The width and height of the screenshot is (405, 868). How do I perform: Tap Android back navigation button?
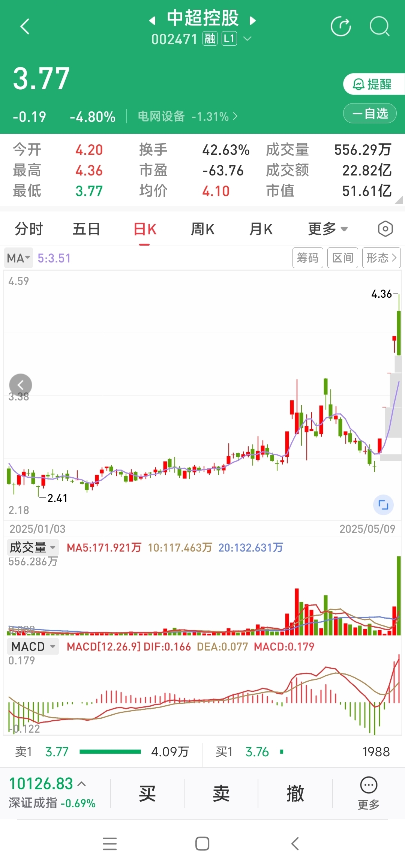(x=295, y=844)
